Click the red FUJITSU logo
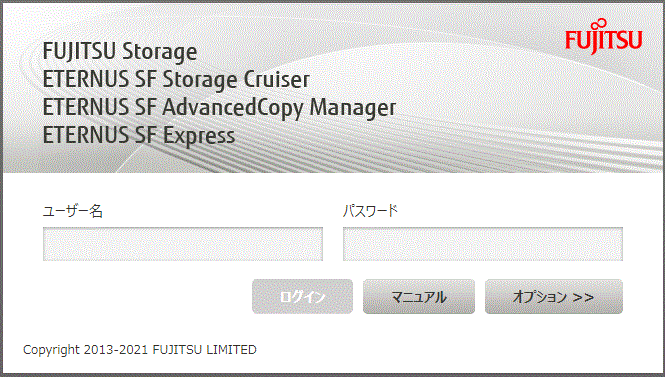 603,36
